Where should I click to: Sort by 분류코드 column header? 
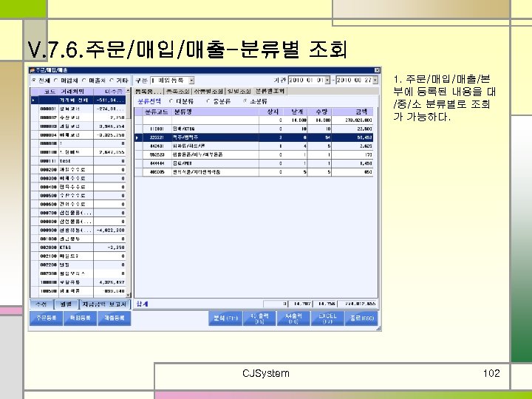coord(157,112)
